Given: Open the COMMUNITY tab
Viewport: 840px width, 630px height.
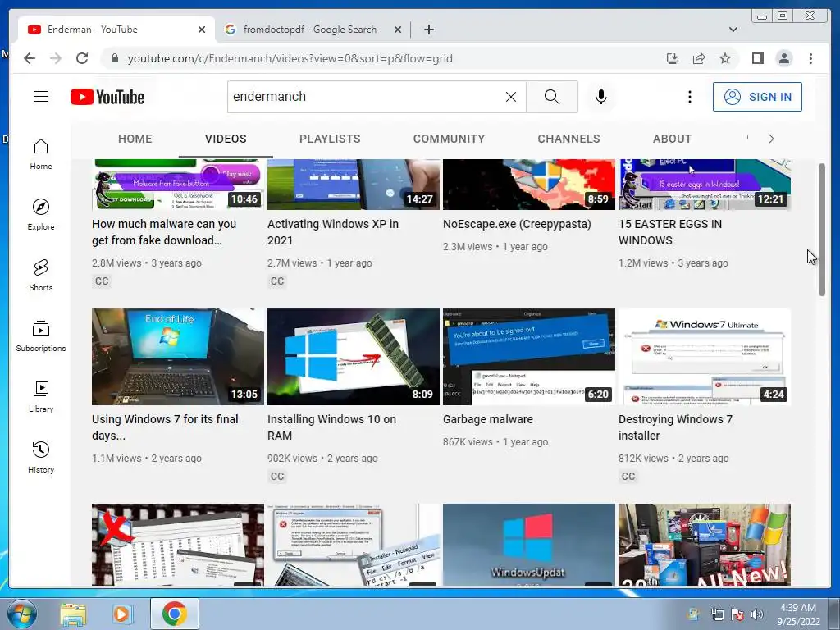Looking at the screenshot, I should tap(449, 139).
